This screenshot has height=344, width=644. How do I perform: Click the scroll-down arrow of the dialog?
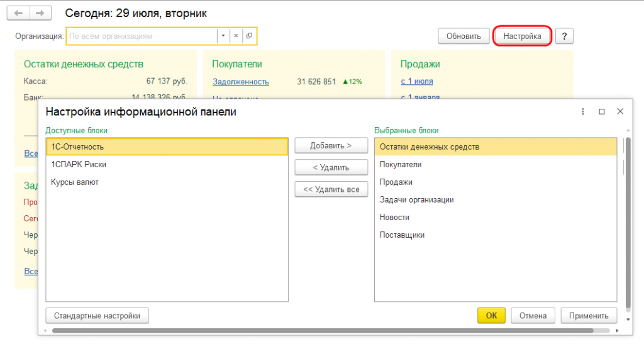628,319
